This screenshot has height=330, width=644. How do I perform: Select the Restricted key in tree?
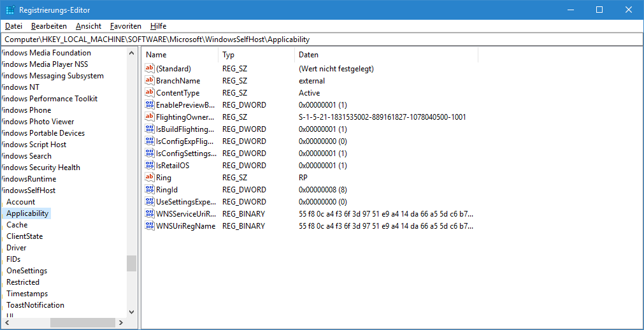(x=23, y=282)
